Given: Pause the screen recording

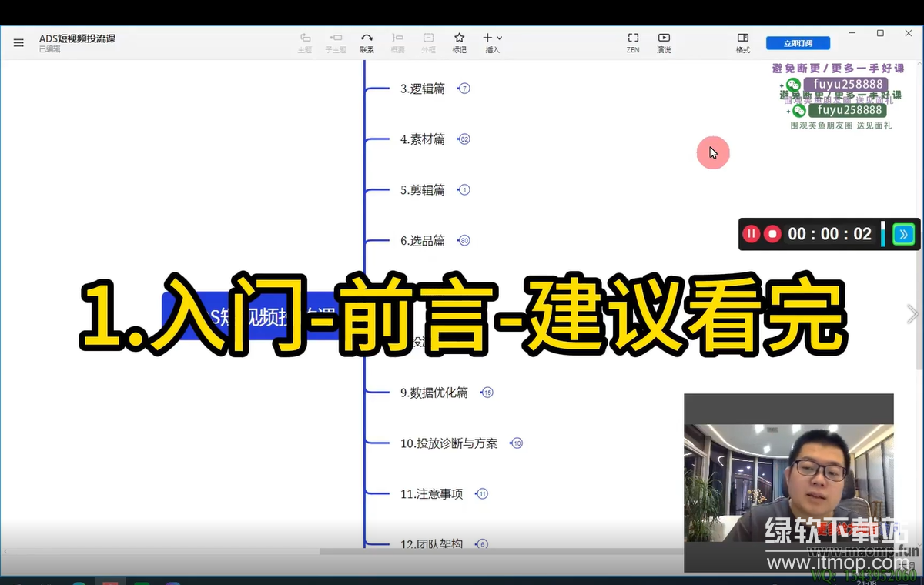Looking at the screenshot, I should [x=751, y=234].
